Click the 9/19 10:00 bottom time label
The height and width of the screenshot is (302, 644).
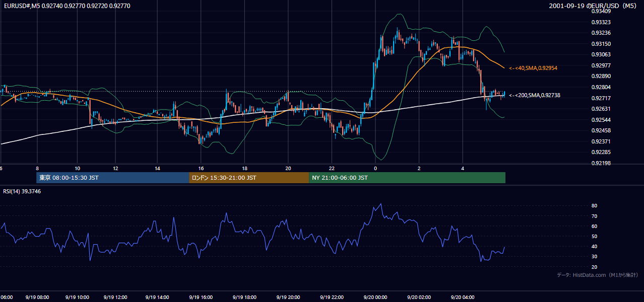click(77, 297)
